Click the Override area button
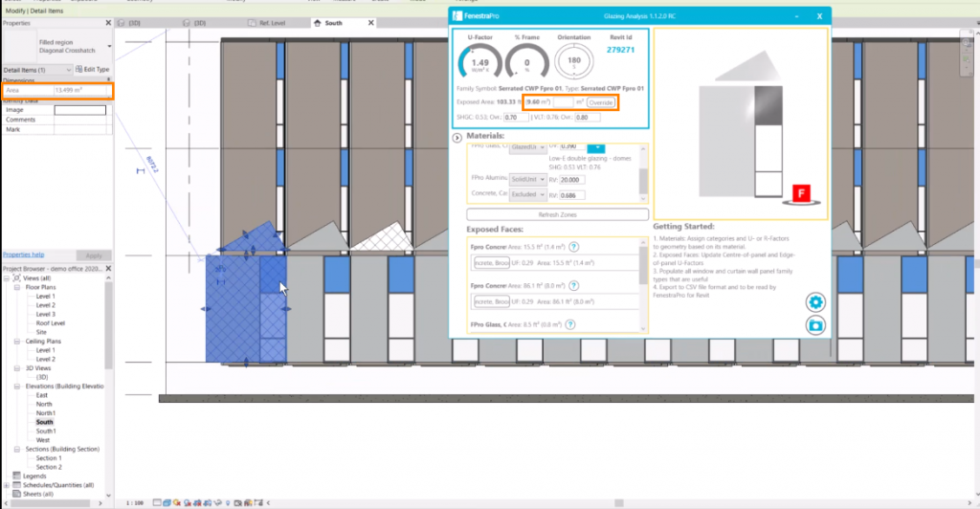The image size is (980, 509). 601,102
